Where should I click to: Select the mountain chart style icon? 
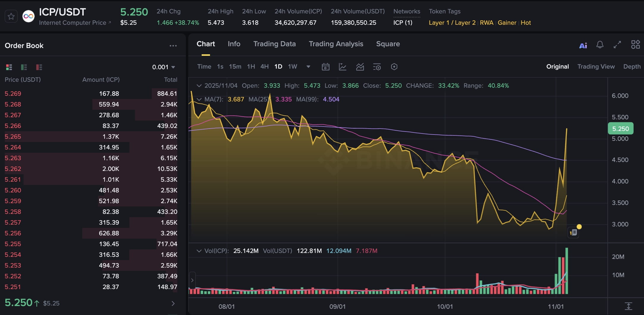pyautogui.click(x=360, y=67)
